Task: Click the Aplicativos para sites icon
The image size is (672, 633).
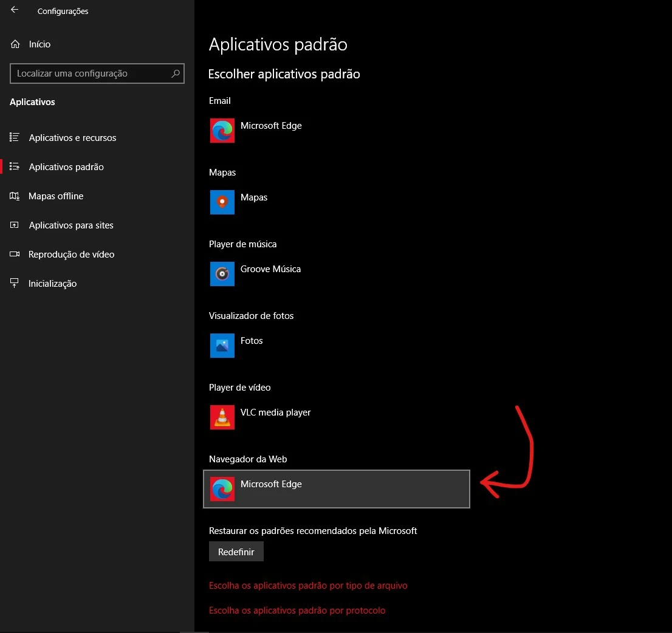Action: [x=15, y=225]
